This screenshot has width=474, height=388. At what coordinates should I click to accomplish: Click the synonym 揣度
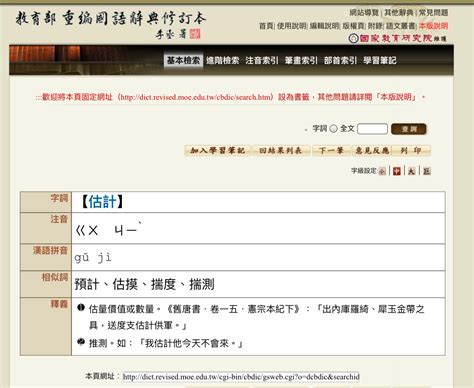163,284
